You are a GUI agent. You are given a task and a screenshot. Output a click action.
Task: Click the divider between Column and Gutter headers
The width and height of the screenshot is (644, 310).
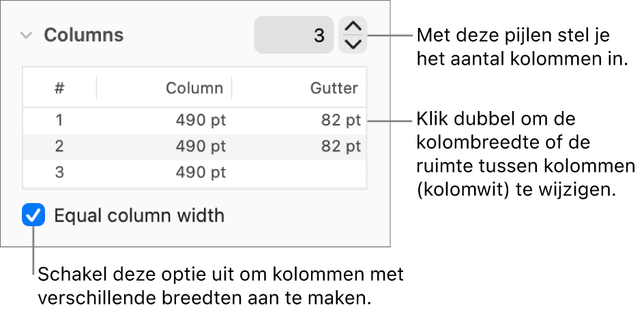coord(232,88)
